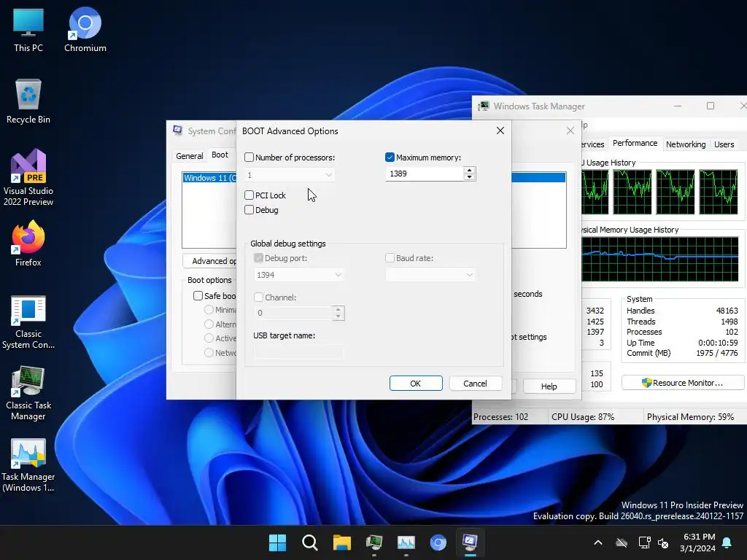Open the Networking tab in Task Manager
The image size is (747, 560).
686,144
